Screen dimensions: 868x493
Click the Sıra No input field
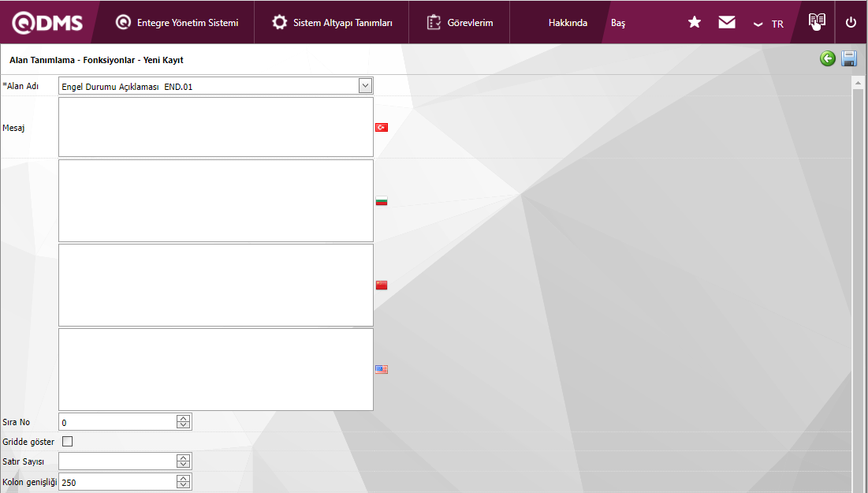(x=117, y=422)
